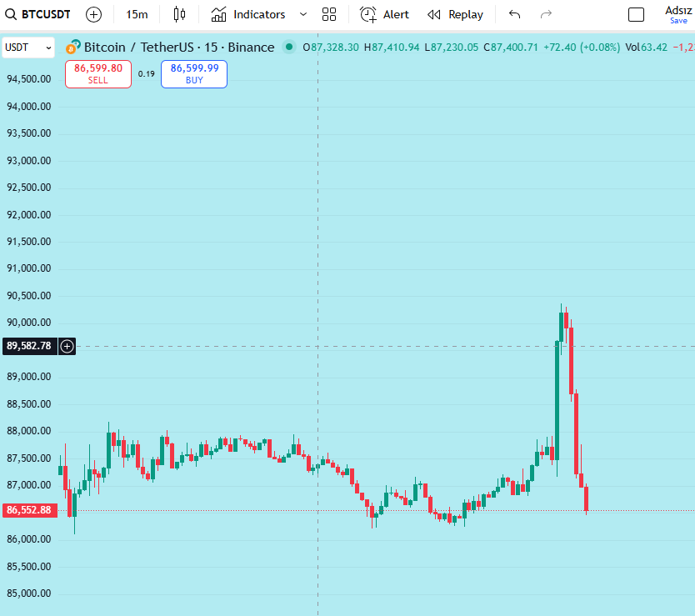This screenshot has width=695, height=616.
Task: Select the candlestick chart type icon
Action: [180, 14]
